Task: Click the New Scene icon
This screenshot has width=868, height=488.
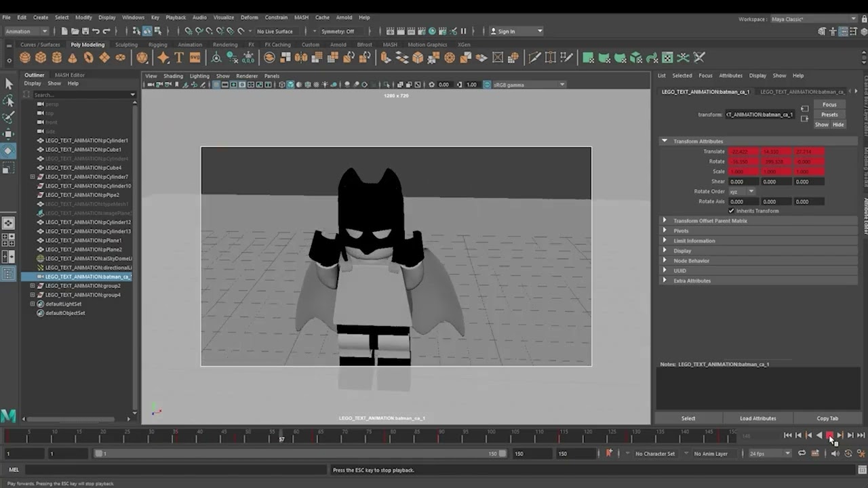Action: coord(64,31)
